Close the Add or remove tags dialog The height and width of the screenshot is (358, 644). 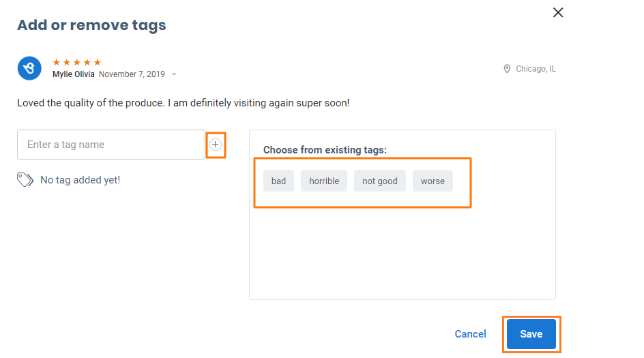pos(558,12)
